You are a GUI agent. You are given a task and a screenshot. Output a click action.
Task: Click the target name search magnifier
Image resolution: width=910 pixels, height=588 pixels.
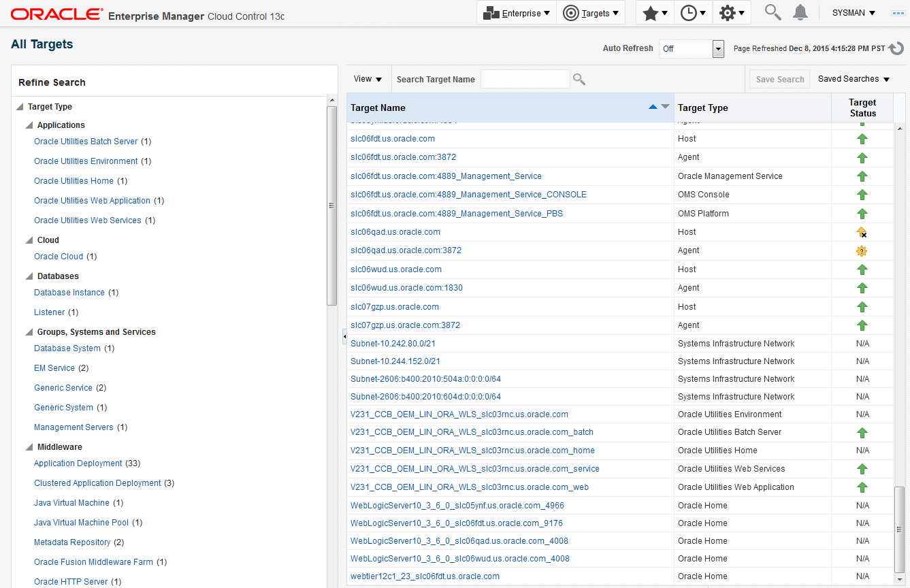coord(579,79)
